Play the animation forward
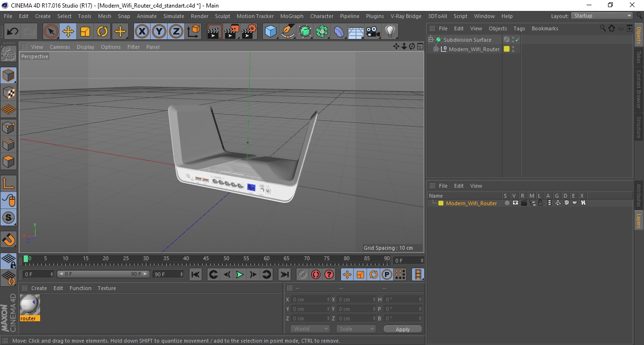644x345 pixels. click(x=240, y=274)
